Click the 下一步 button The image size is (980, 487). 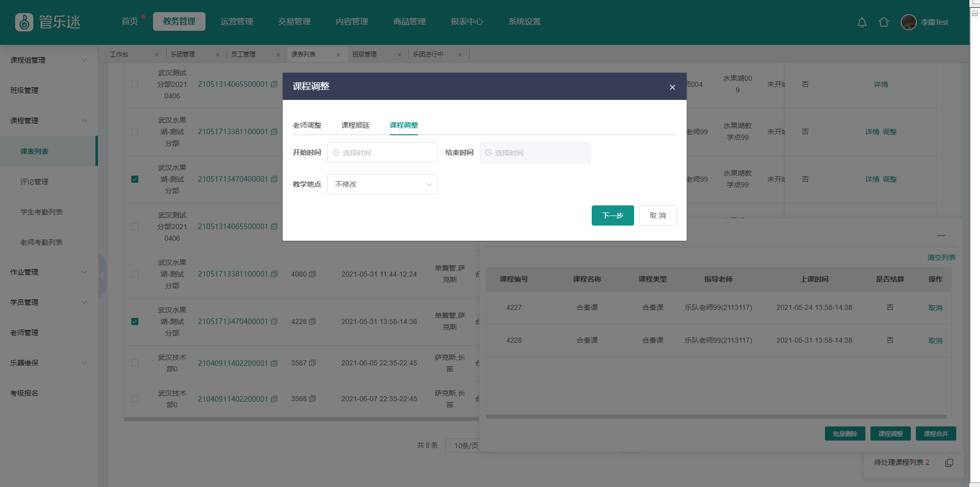point(612,215)
